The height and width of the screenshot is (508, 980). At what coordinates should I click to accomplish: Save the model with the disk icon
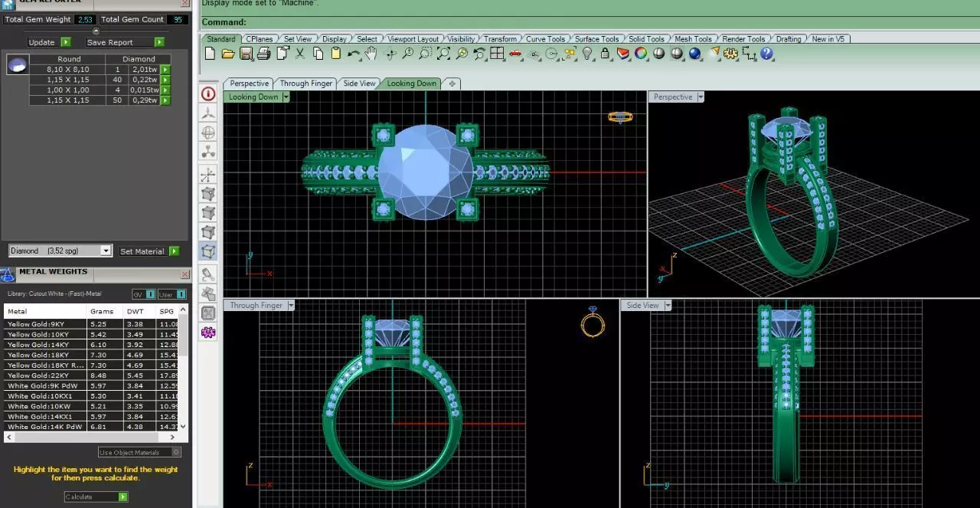pos(246,54)
